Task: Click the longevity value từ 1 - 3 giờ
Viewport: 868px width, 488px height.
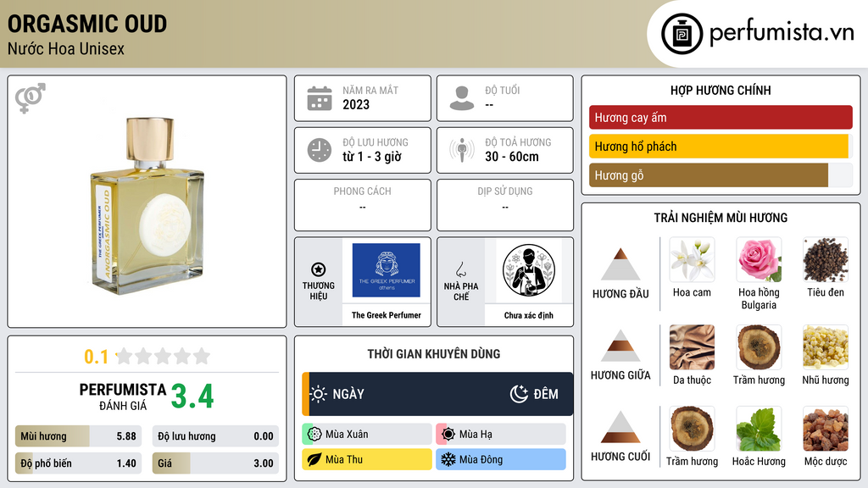Action: (x=372, y=157)
